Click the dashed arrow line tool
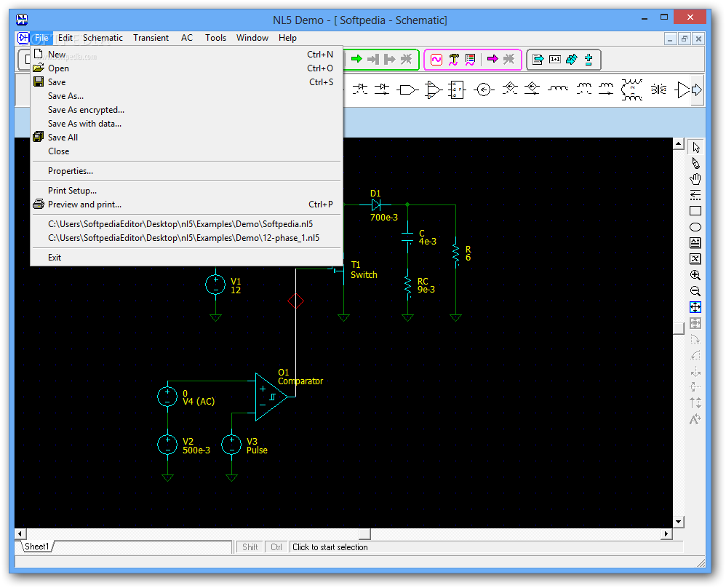The width and height of the screenshot is (726, 588). [x=695, y=195]
